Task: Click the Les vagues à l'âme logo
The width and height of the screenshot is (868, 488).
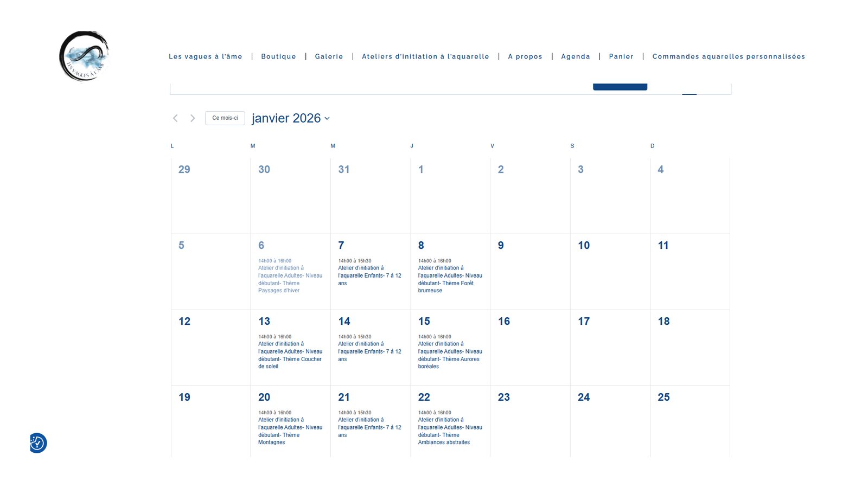Action: click(x=84, y=56)
